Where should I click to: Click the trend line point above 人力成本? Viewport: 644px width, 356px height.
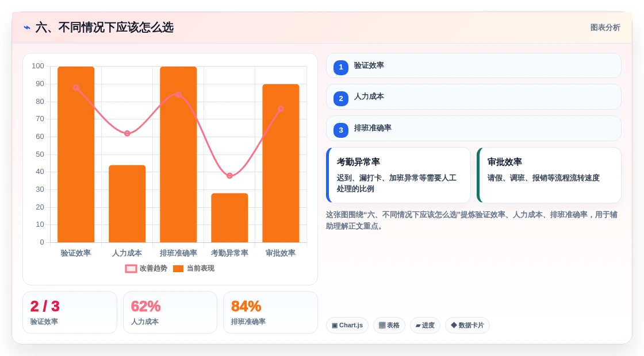[x=127, y=133]
